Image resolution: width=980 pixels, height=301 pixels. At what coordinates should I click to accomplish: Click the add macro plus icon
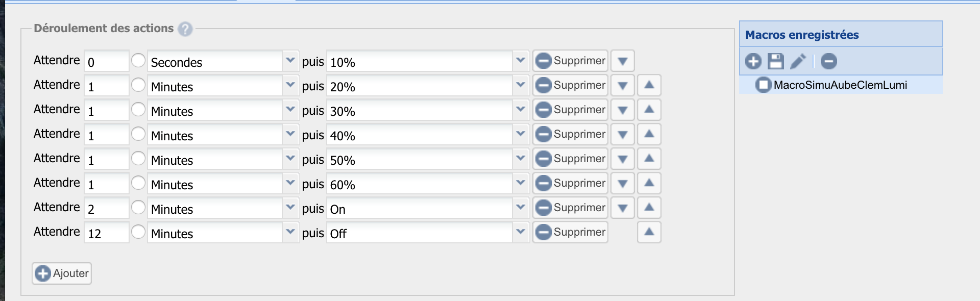point(753,61)
